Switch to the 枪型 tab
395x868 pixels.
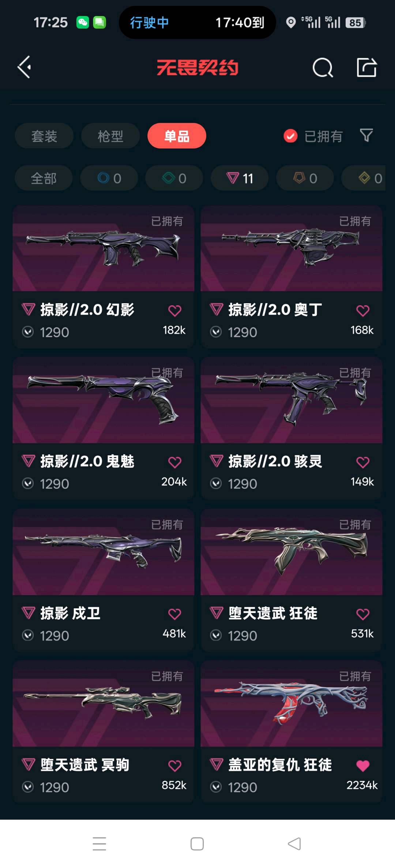coord(110,136)
